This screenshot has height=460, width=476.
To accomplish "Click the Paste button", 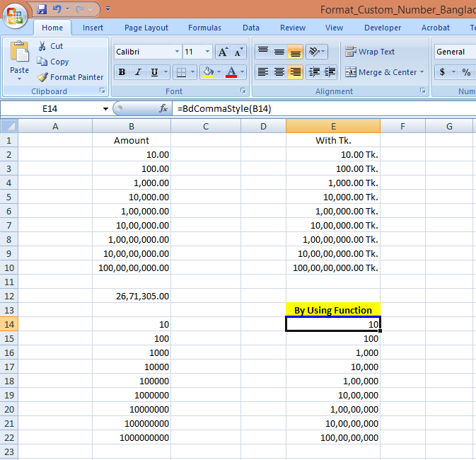I will coord(19,57).
